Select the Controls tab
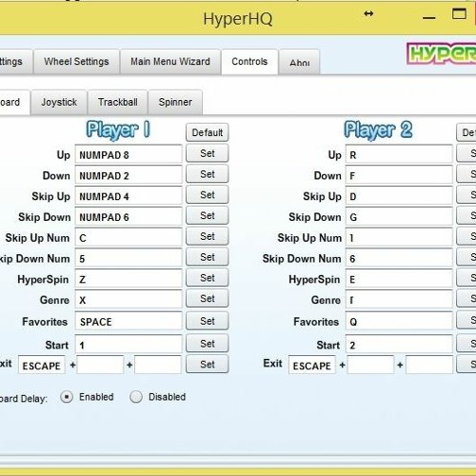476x476 pixels. tap(249, 62)
